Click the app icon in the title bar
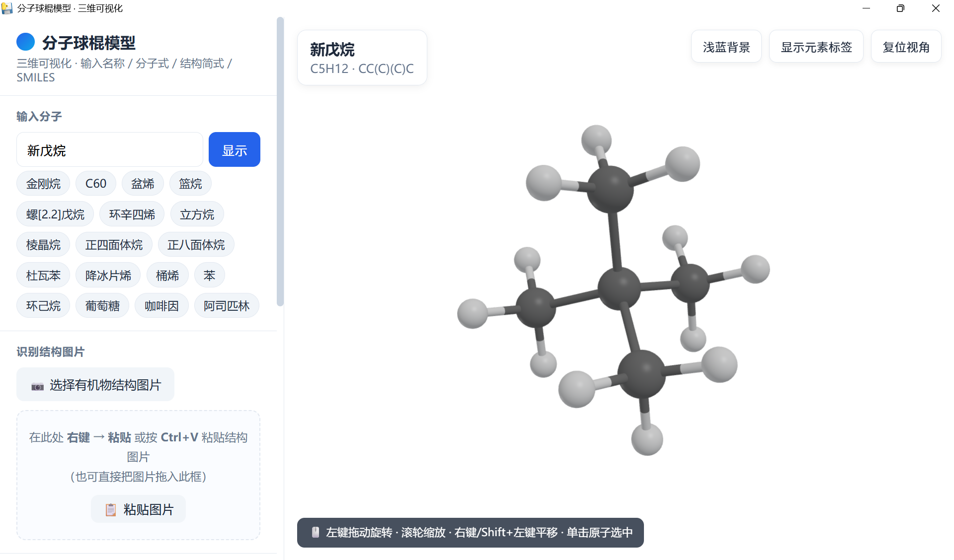This screenshot has width=954, height=560. 7,8
